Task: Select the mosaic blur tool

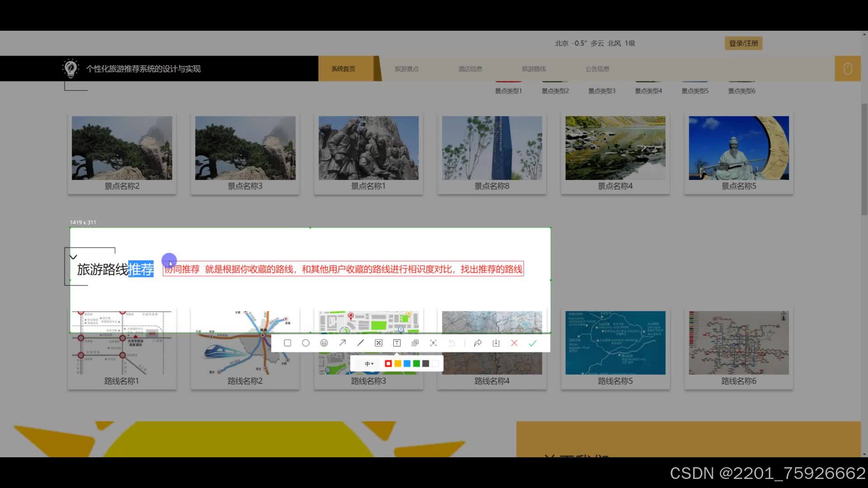Action: pyautogui.click(x=379, y=343)
